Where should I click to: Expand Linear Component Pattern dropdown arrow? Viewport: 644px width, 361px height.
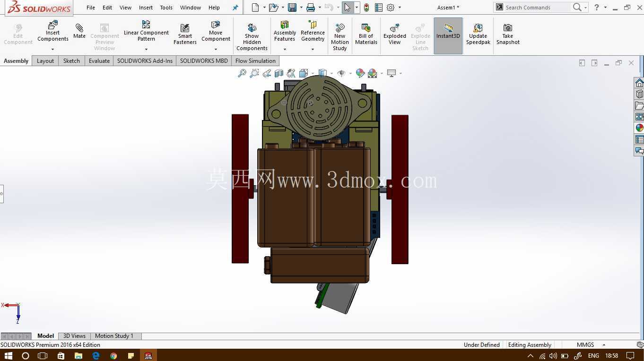[x=146, y=49]
